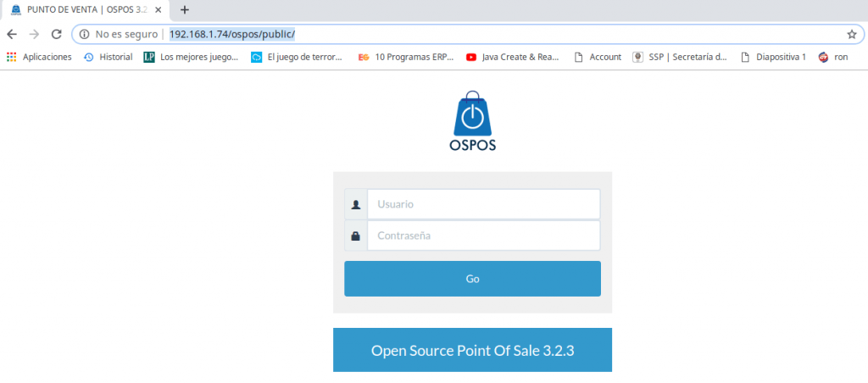
Task: Open the Historial bookmark
Action: coord(108,57)
